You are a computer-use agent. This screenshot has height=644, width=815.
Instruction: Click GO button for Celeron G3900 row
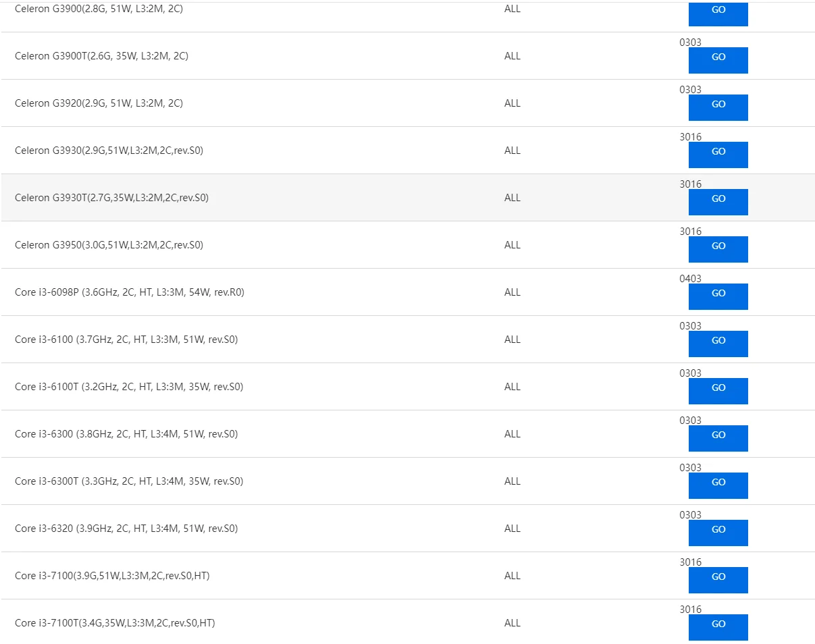[718, 12]
